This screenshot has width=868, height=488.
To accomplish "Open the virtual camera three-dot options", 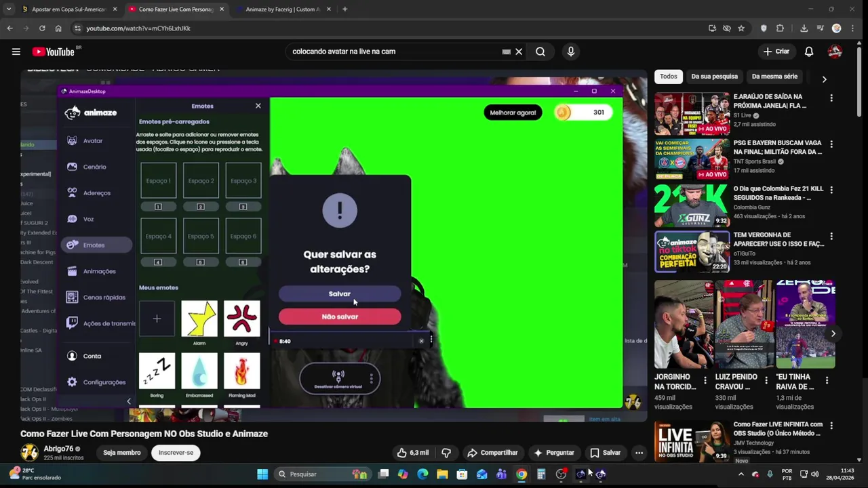I will 371,378.
